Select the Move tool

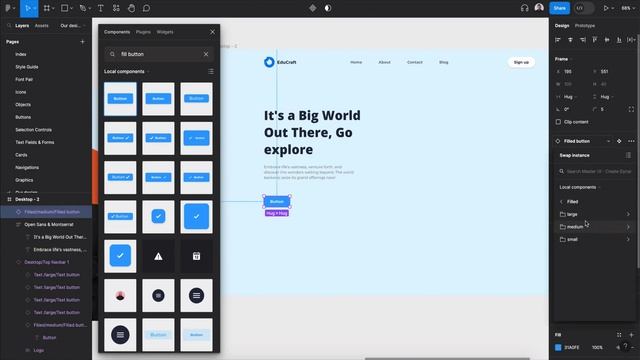(28, 8)
